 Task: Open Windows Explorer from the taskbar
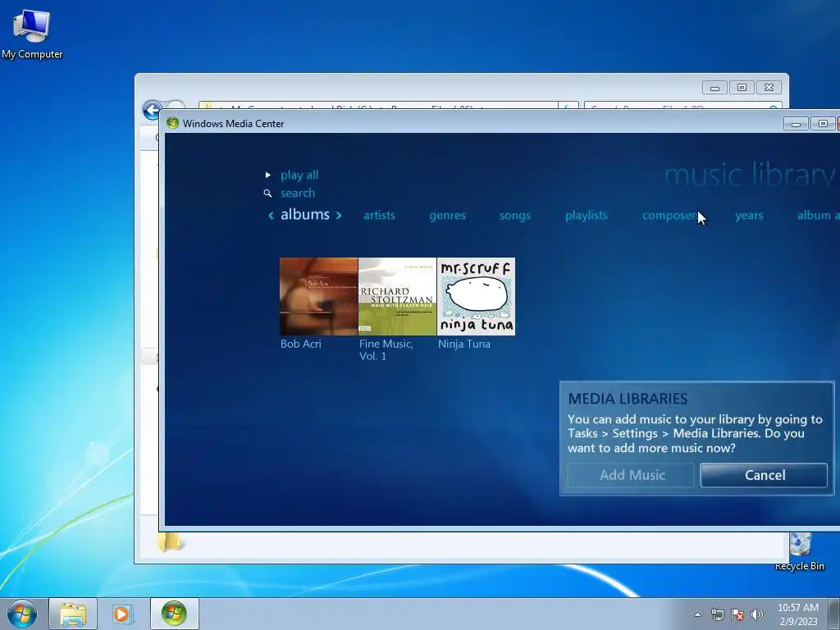(73, 614)
